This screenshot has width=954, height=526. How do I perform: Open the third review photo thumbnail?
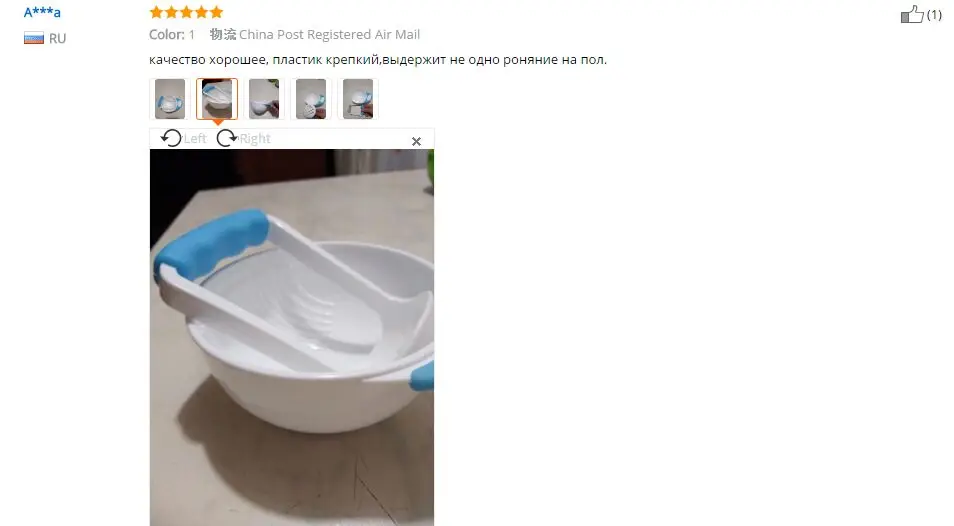264,99
